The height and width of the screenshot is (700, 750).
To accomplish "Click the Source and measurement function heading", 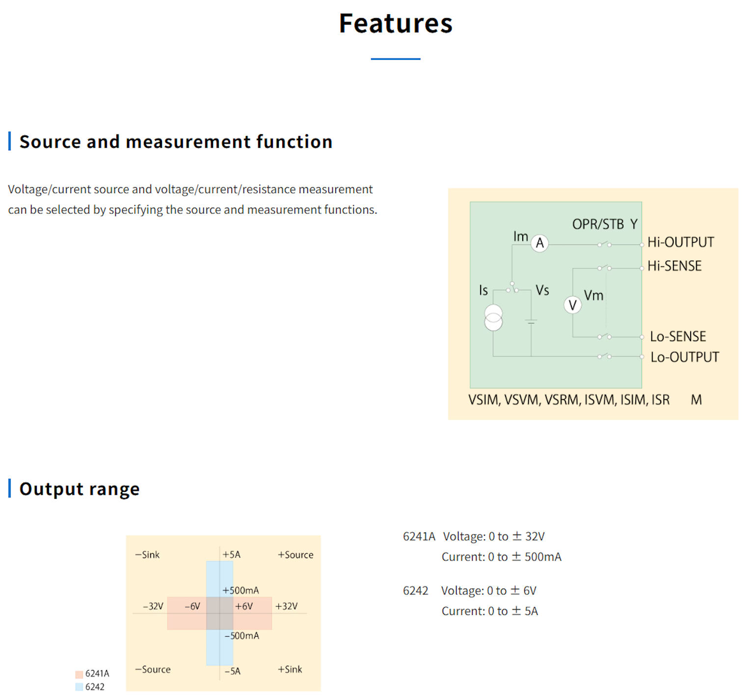I will coord(176,142).
